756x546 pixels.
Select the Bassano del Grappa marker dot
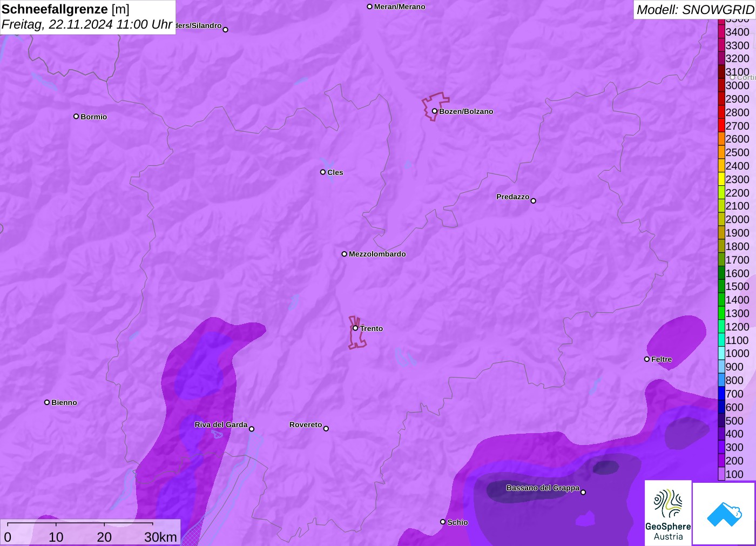point(583,492)
